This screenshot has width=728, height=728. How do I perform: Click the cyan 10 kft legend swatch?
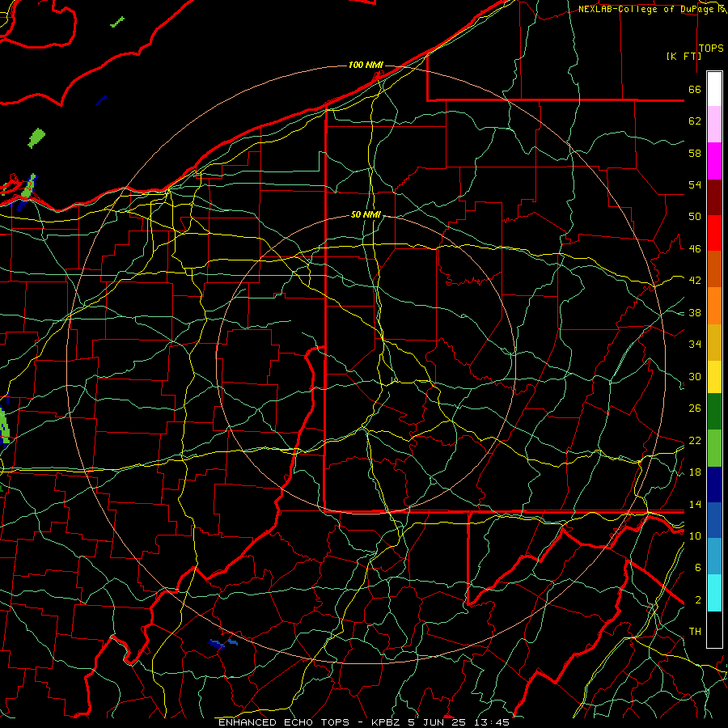click(714, 593)
